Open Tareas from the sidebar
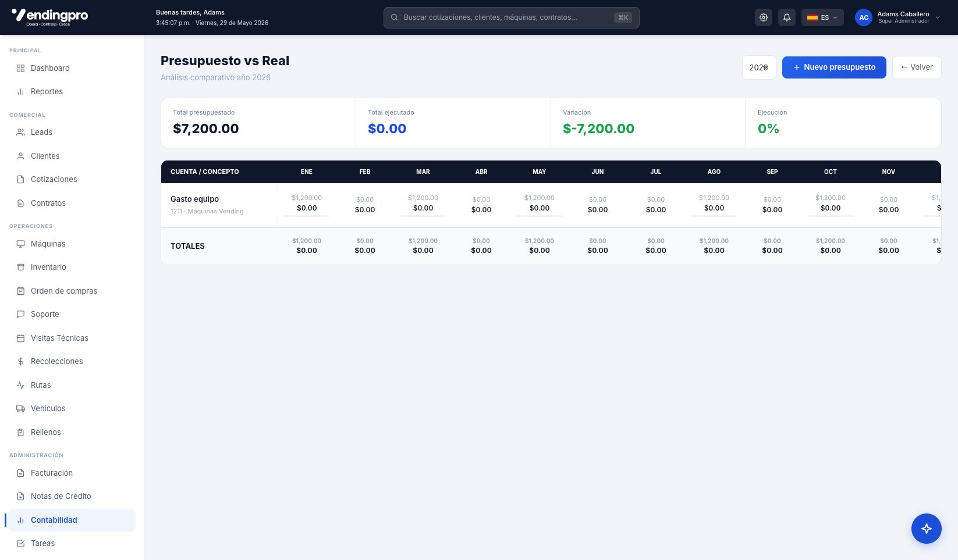This screenshot has width=958, height=560. 72,543
